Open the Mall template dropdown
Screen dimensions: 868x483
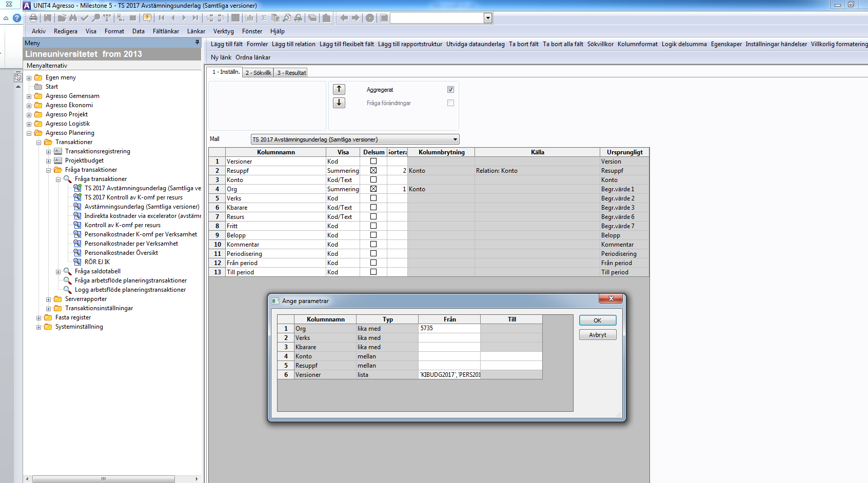point(455,139)
